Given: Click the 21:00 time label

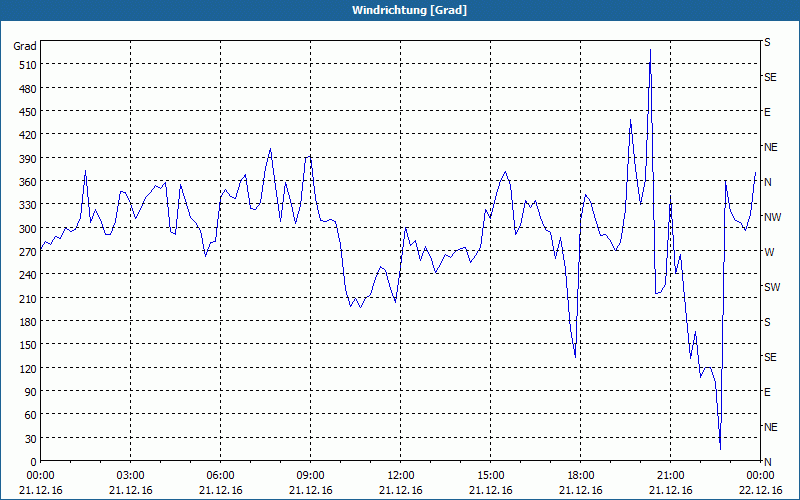Looking at the screenshot, I should tap(670, 476).
